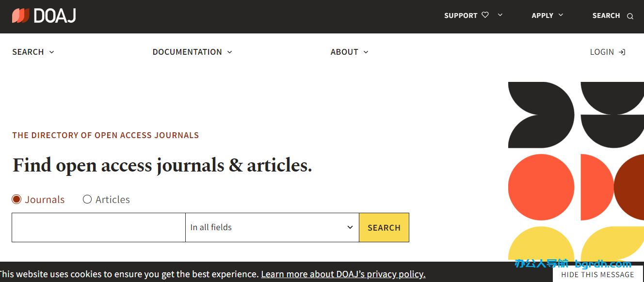This screenshot has height=282, width=644.
Task: Open the Documentation menu
Action: point(192,52)
